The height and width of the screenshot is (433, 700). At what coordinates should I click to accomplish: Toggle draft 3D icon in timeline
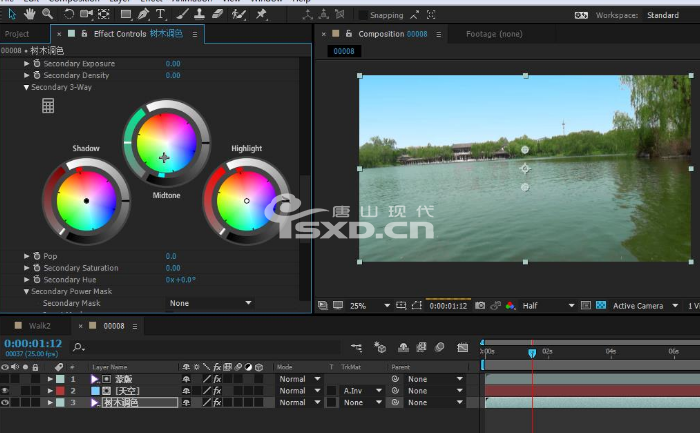[380, 347]
